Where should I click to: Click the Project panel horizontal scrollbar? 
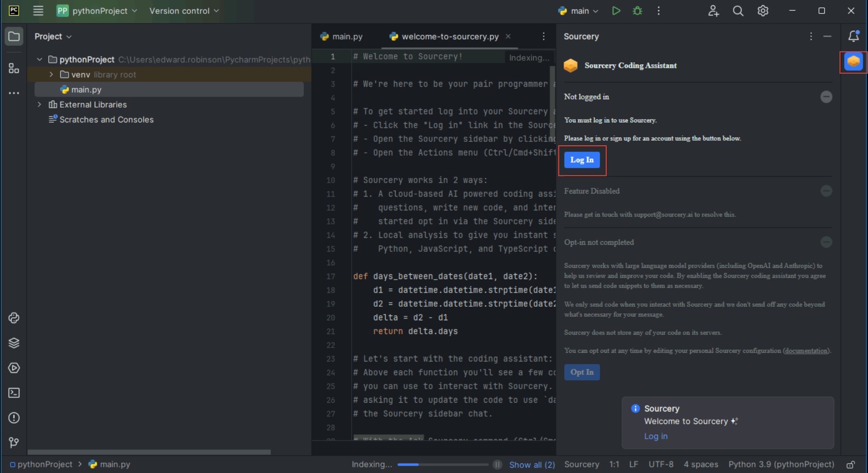tap(149, 452)
